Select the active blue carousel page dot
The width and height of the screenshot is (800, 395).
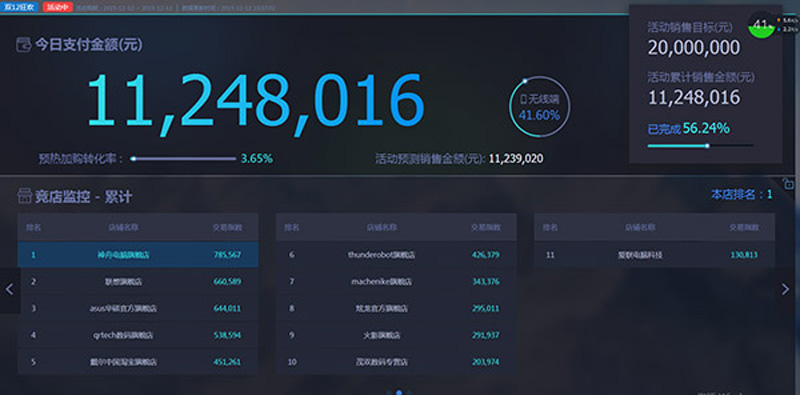399,392
